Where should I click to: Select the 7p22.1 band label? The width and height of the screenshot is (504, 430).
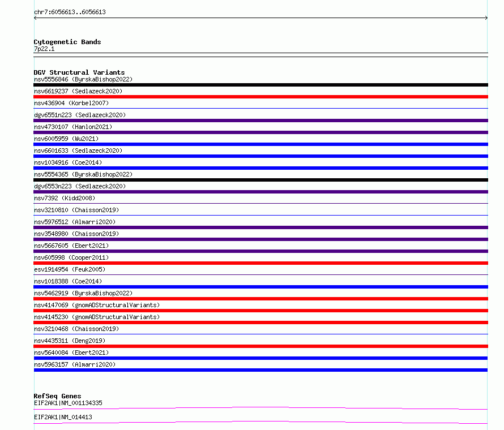click(44, 49)
